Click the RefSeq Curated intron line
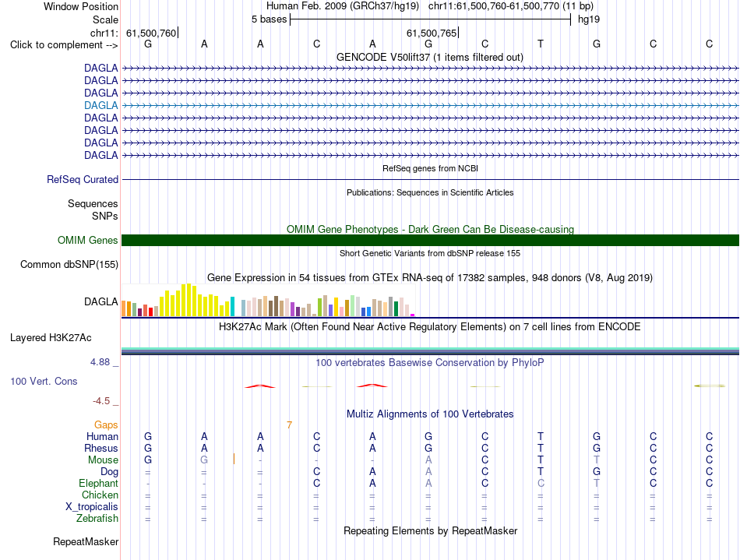This screenshot has height=560, width=740. pyautogui.click(x=430, y=180)
